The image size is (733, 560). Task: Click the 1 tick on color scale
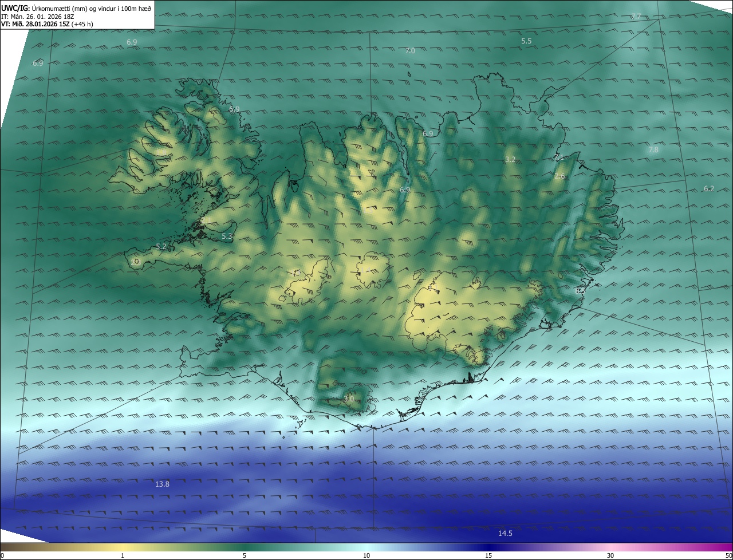[x=123, y=555]
